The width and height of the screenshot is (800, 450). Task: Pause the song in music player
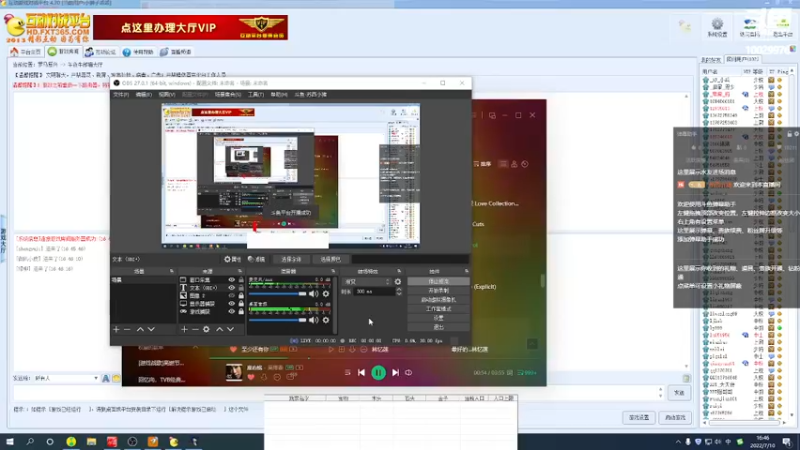coord(379,373)
